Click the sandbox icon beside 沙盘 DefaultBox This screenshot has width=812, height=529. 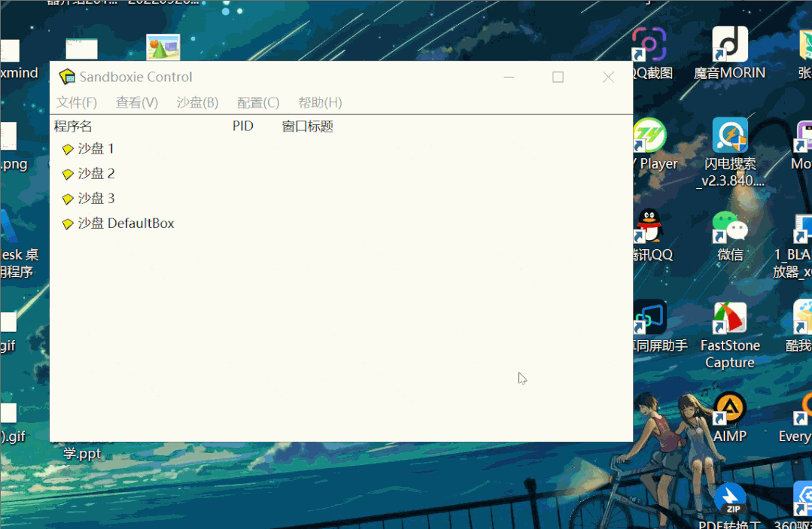coord(67,224)
